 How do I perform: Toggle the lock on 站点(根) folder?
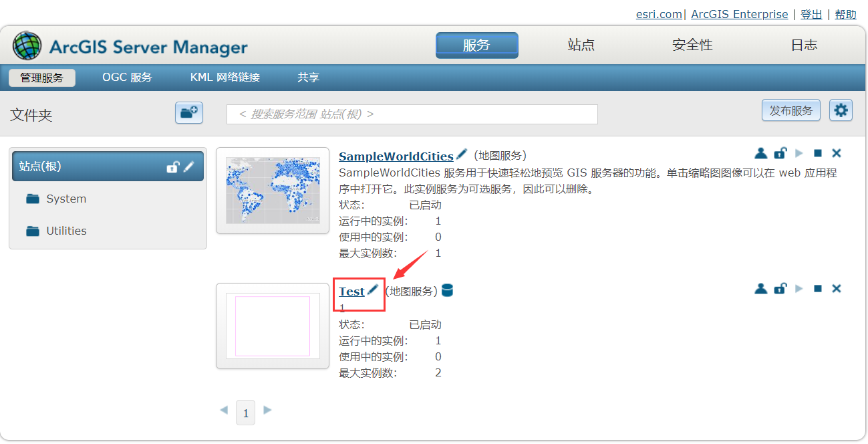click(x=173, y=166)
